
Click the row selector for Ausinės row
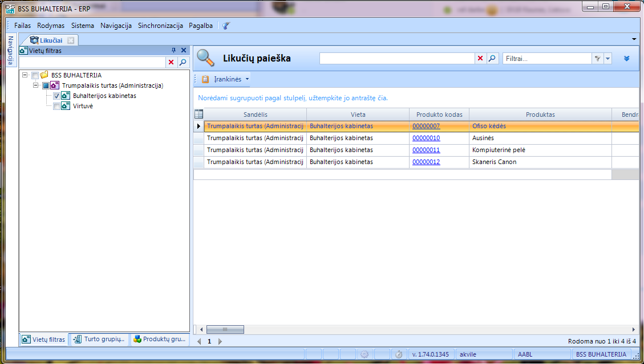tap(199, 138)
